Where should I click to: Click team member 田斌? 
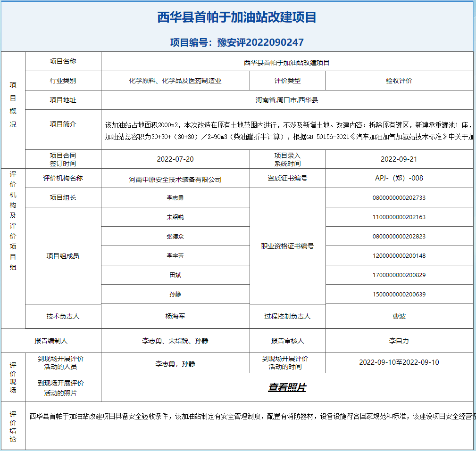[175, 275]
